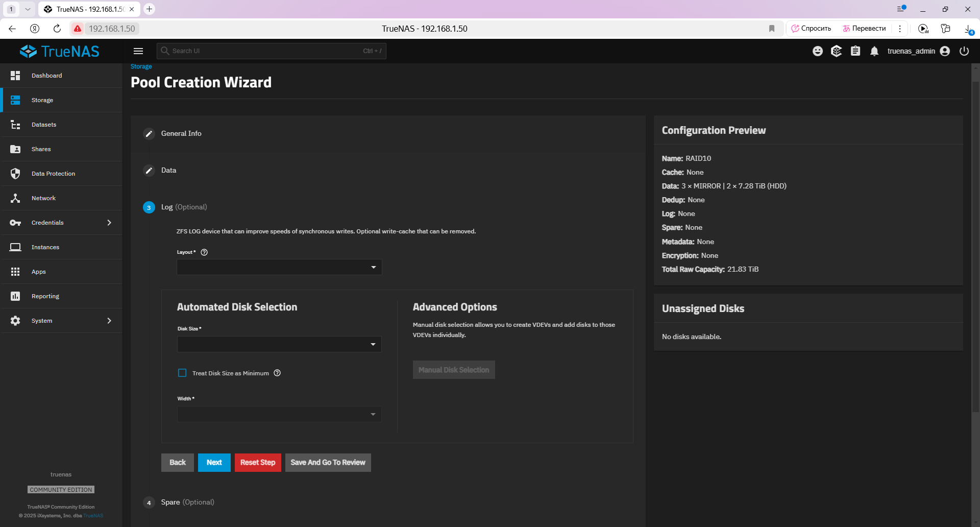Click the TrueNAS link in the footer
This screenshot has width=980, height=527.
click(93, 516)
